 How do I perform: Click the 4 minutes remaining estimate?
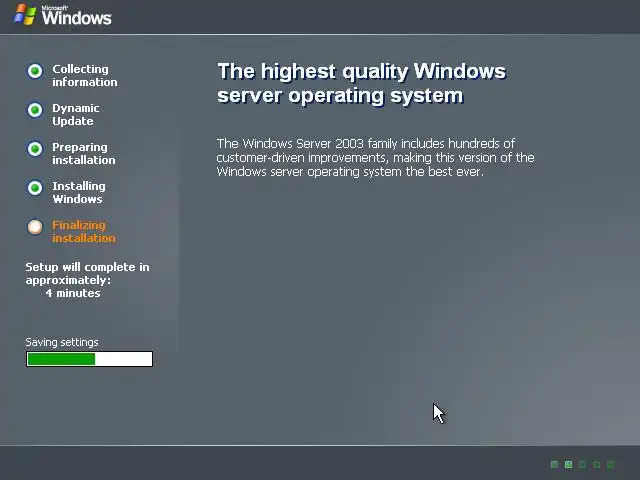point(73,293)
